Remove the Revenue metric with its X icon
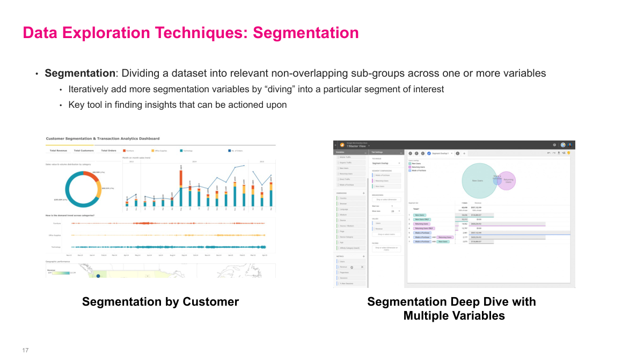 tap(362, 267)
